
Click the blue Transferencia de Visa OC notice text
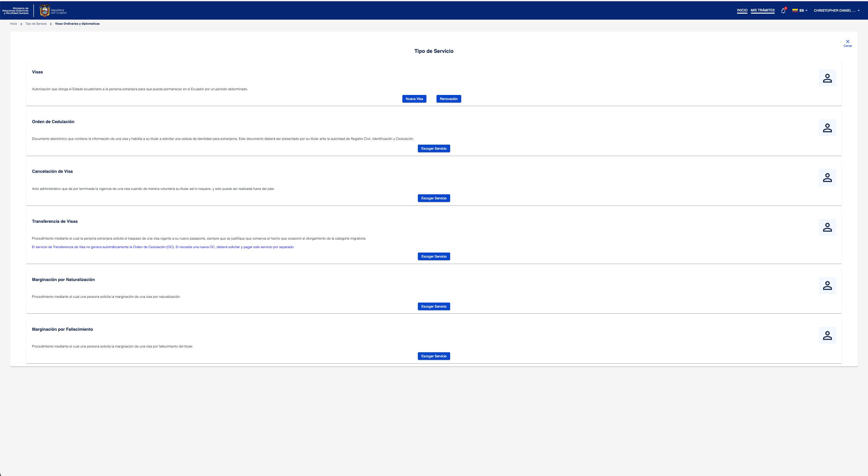coord(163,247)
